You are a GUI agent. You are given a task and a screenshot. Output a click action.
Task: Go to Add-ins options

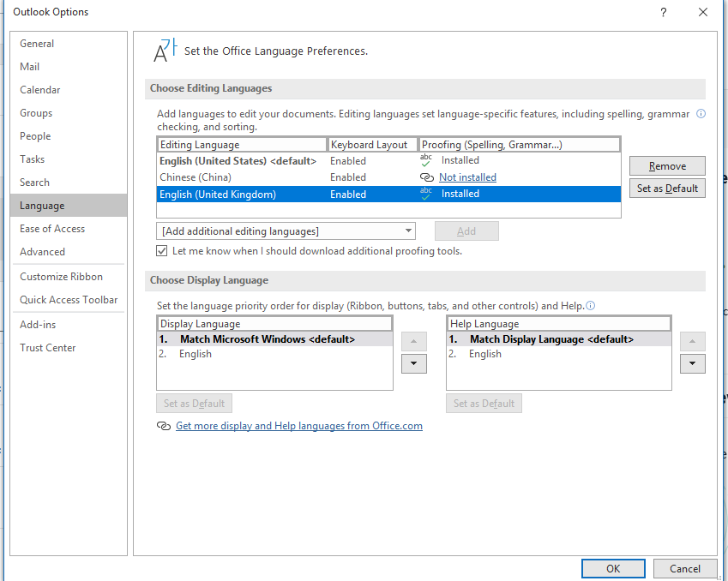point(69,325)
